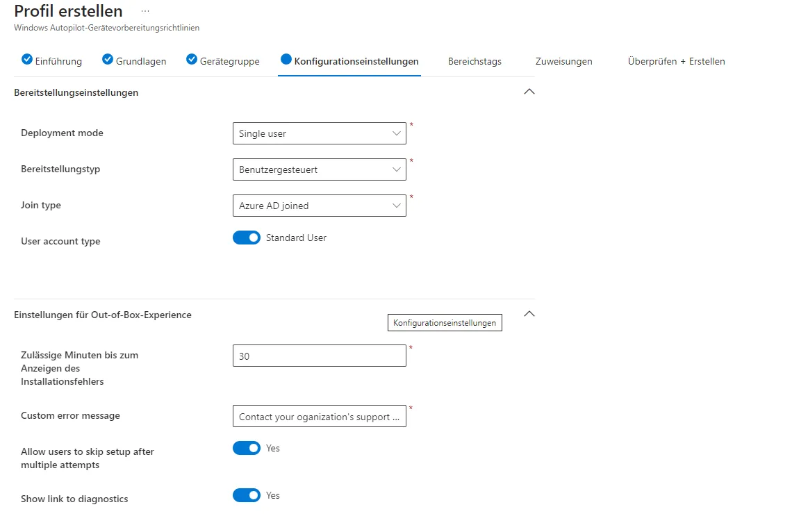Go to the Zuweisungen tab
Viewport: 808px width, 532px height.
[x=563, y=62]
